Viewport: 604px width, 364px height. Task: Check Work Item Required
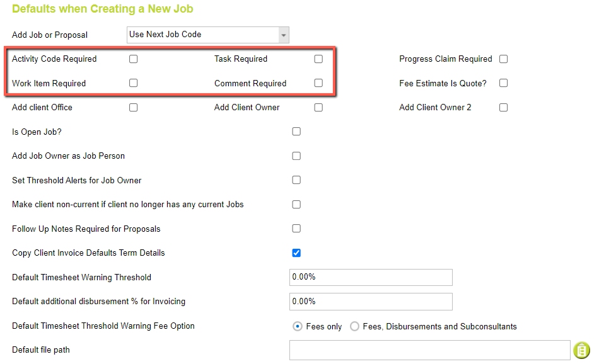[133, 83]
